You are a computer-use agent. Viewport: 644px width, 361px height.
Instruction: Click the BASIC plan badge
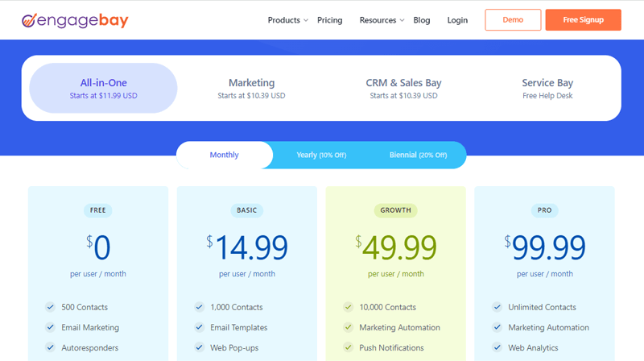point(247,210)
